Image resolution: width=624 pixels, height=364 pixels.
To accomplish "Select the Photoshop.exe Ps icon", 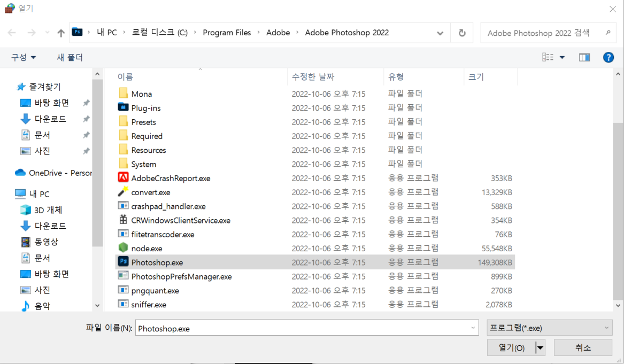I will point(124,262).
